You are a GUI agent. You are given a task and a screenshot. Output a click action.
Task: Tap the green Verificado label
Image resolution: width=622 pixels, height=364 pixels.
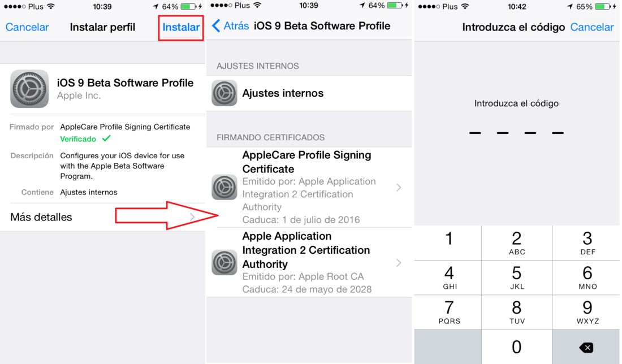[x=78, y=139]
